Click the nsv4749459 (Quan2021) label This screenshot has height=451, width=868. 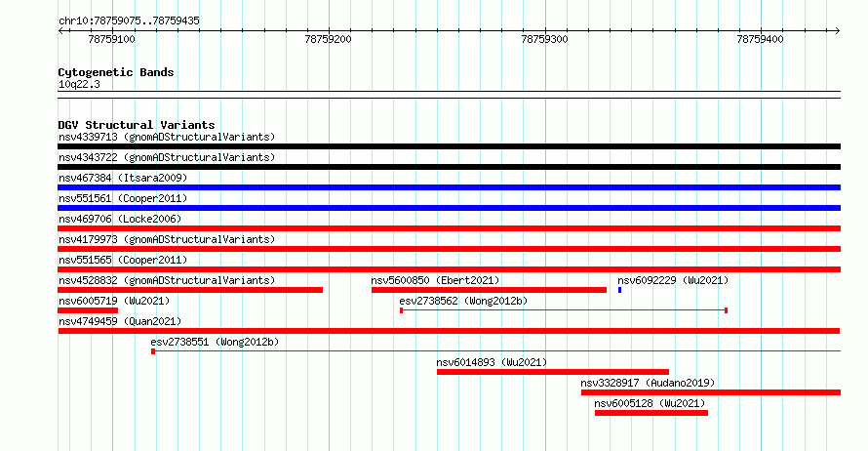pos(120,321)
